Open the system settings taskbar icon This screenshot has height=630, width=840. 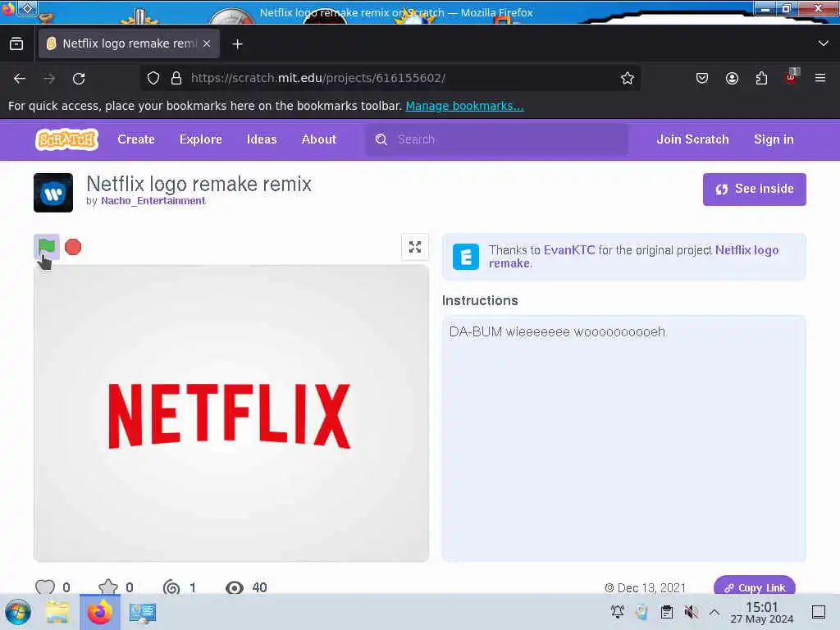[142, 612]
